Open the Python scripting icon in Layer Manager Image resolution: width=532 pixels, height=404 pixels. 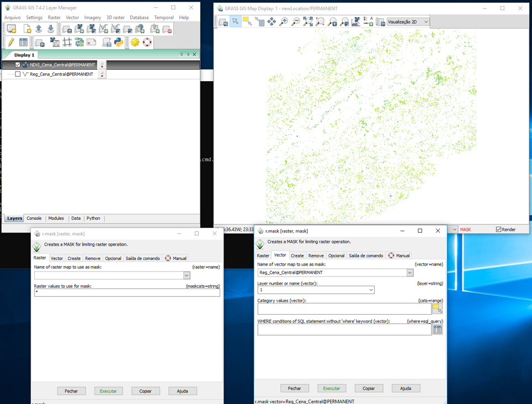pos(119,42)
